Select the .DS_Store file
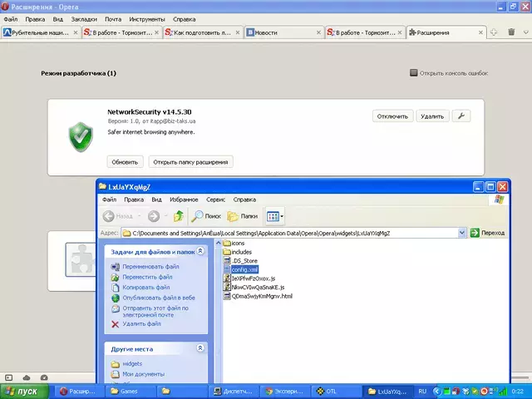This screenshot has height=399, width=532. click(x=240, y=260)
